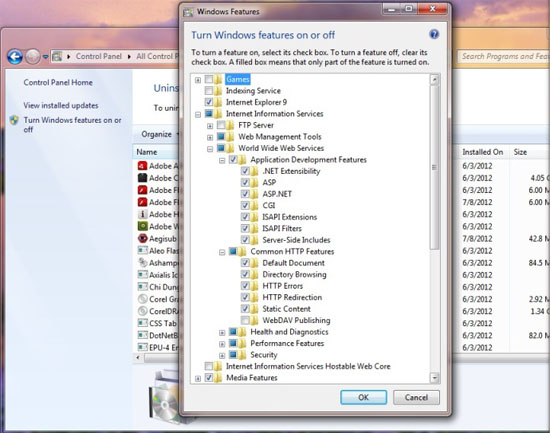The width and height of the screenshot is (550, 433).
Task: Click the Indexing Service folder icon
Action: point(218,91)
